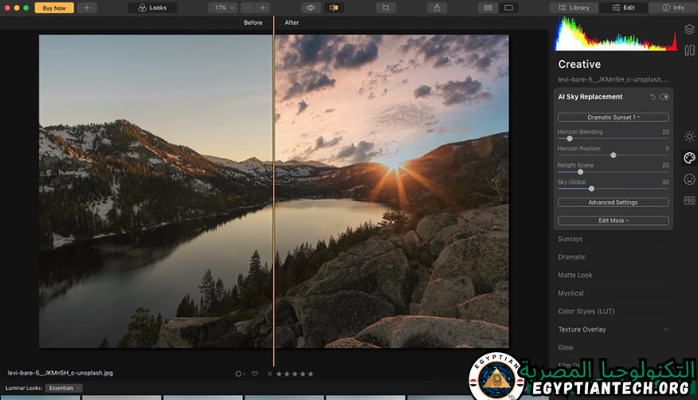Viewport: 698px width, 400px height.
Task: Click the Advanced Settings button
Action: tap(613, 202)
